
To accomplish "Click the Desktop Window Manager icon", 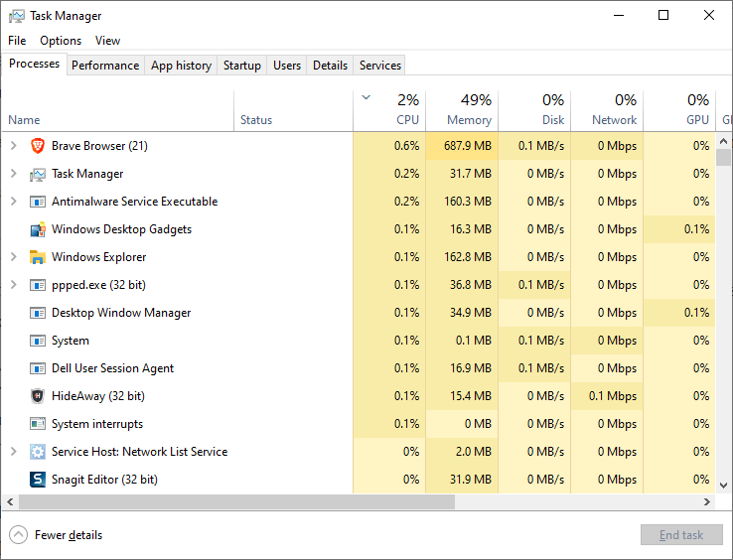I will [x=38, y=313].
